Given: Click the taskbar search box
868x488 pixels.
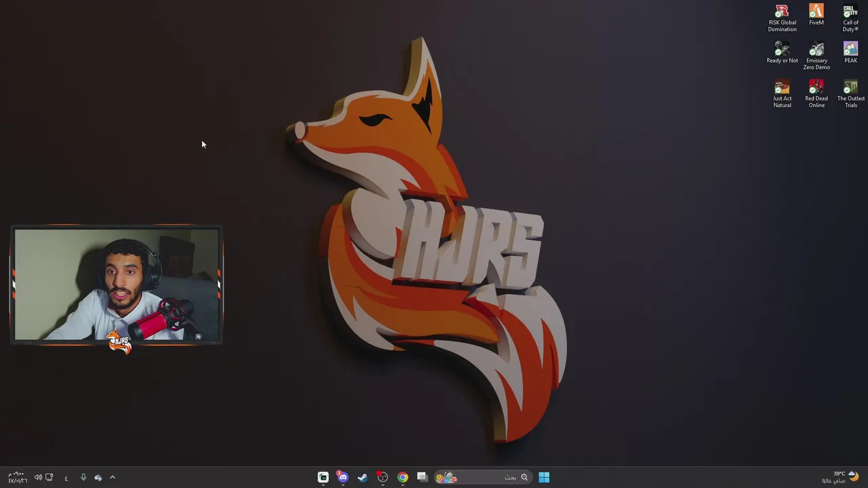Looking at the screenshot, I should coord(482,477).
